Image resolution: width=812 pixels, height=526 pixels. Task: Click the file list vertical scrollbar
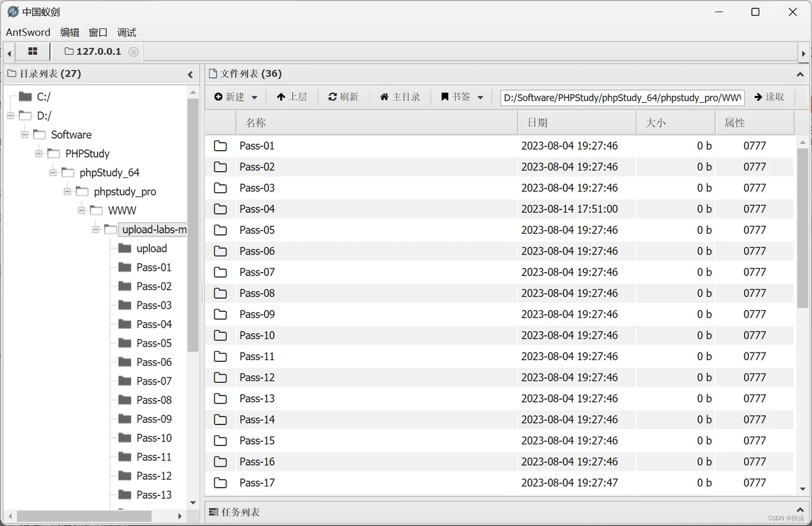pos(803,228)
